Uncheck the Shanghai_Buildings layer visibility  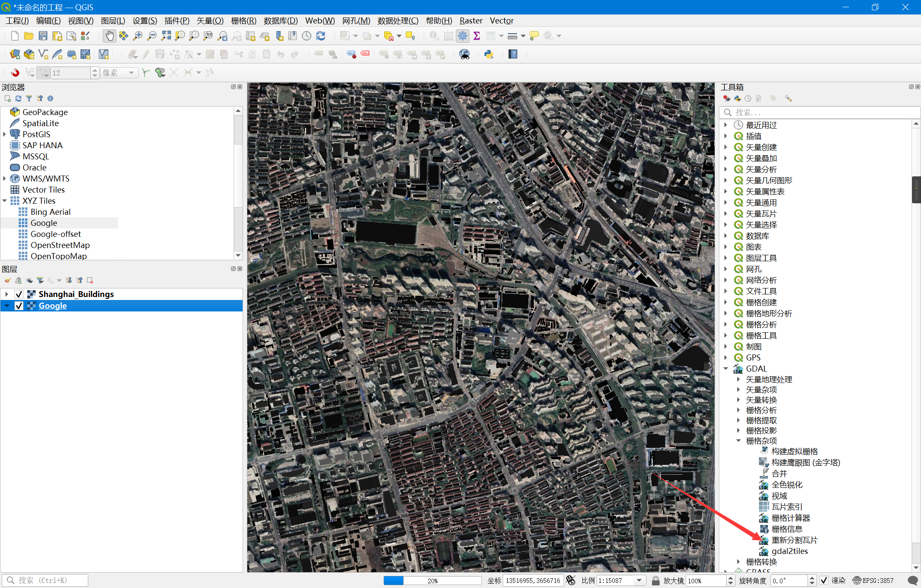click(x=19, y=294)
